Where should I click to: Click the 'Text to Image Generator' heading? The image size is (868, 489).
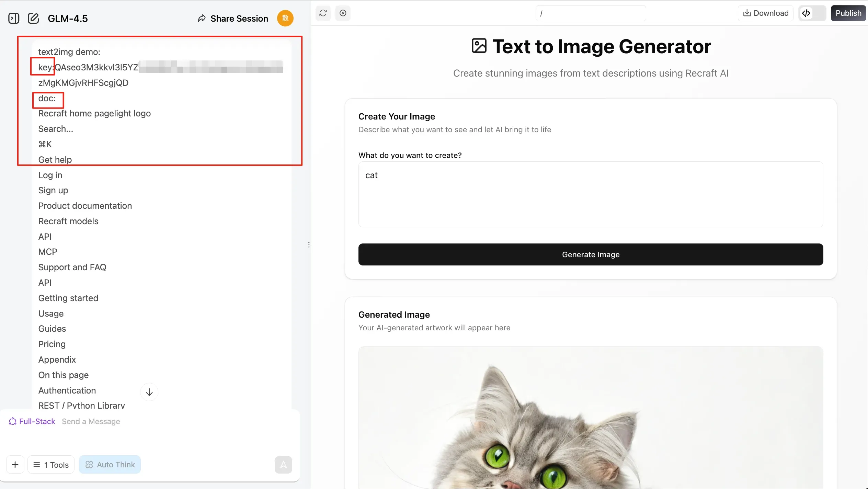tap(602, 46)
